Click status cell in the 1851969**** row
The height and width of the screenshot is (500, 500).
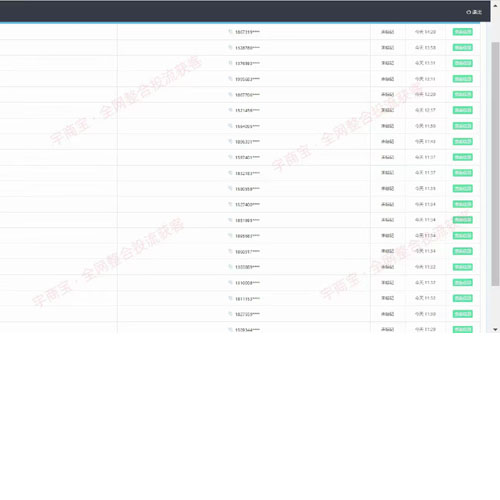[387, 220]
